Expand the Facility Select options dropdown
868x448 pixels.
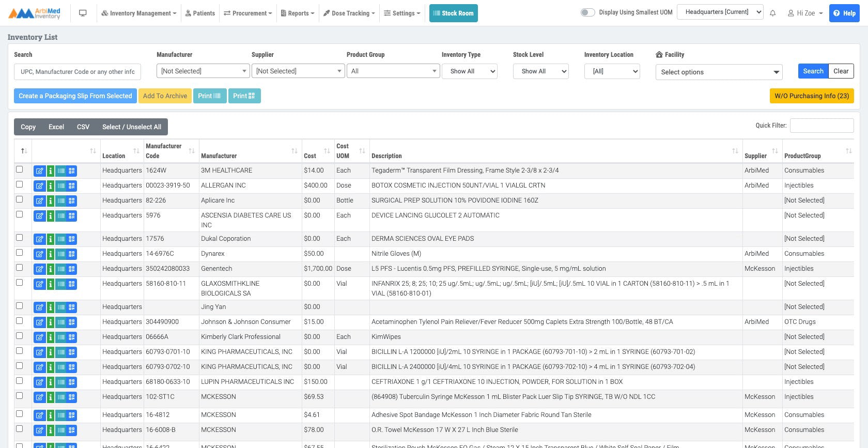click(x=719, y=72)
